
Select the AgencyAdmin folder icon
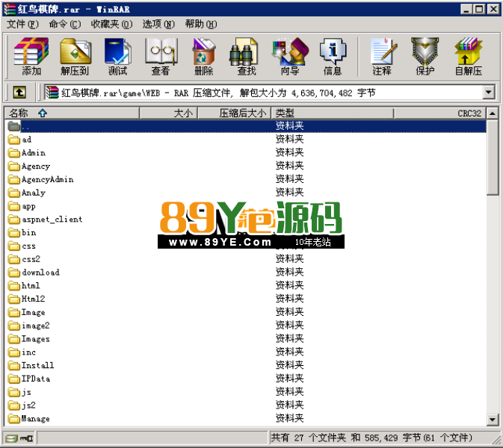13,179
